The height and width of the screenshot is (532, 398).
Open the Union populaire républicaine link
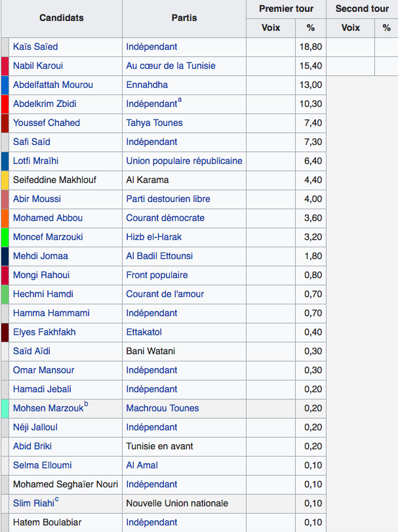click(184, 161)
